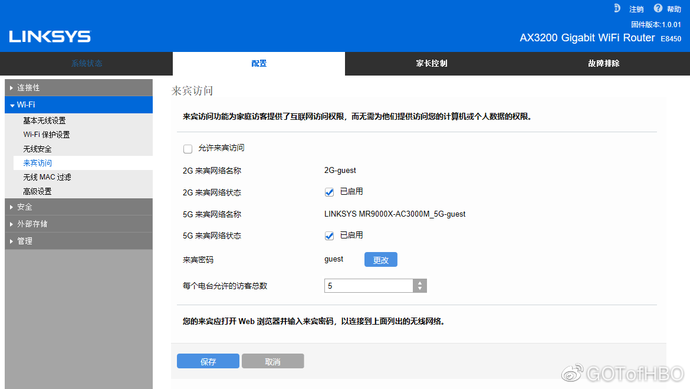Click the guest password value text

[x=334, y=259]
